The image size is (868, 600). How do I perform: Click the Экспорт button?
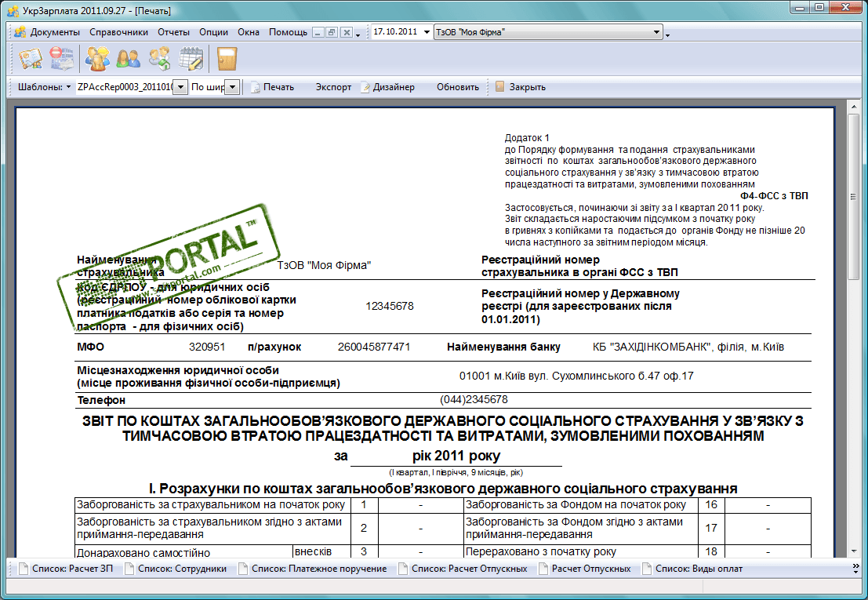click(x=333, y=87)
